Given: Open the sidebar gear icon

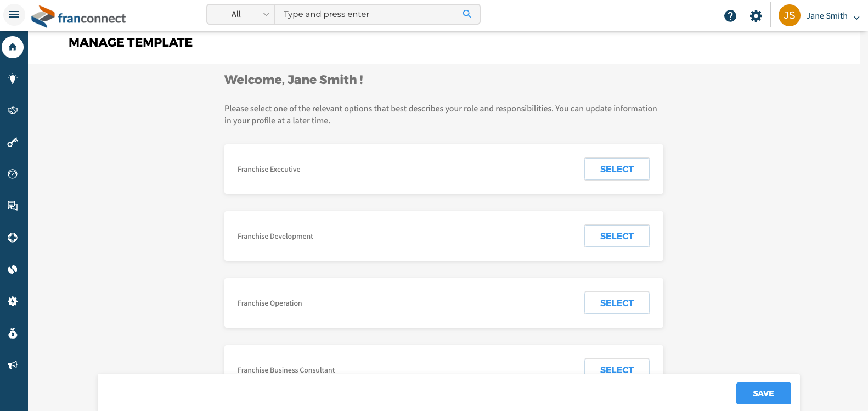Looking at the screenshot, I should pos(13,301).
